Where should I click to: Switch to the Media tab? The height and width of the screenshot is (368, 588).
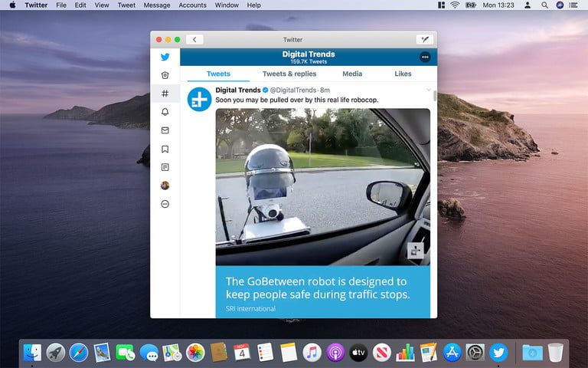[352, 74]
